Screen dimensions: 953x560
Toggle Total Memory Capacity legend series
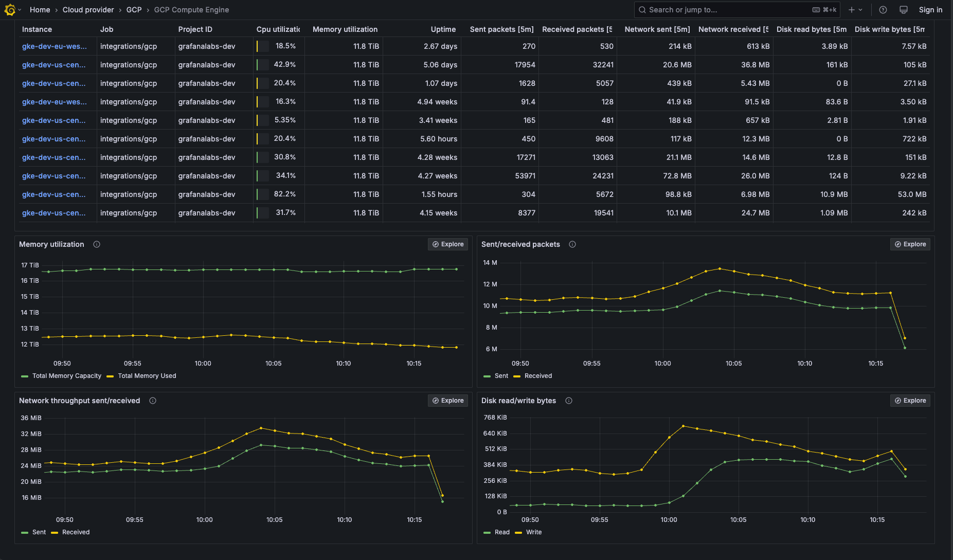(62, 376)
